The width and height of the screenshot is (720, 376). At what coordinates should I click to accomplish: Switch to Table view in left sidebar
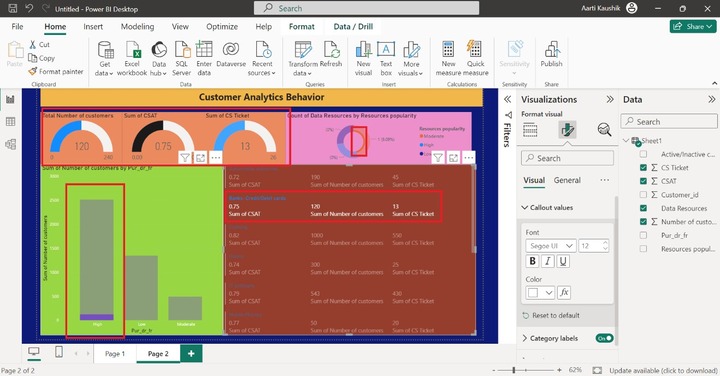coord(10,122)
